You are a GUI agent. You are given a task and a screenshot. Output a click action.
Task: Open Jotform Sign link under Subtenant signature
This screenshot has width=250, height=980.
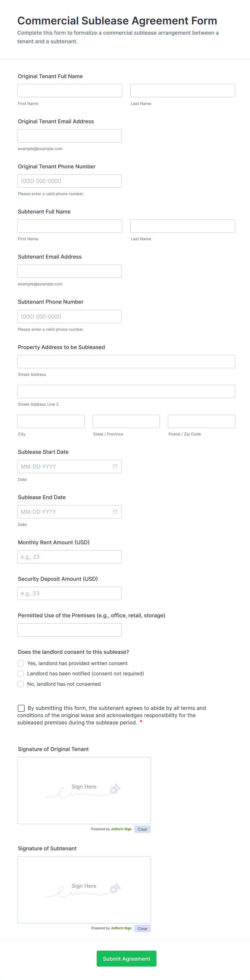click(x=121, y=928)
